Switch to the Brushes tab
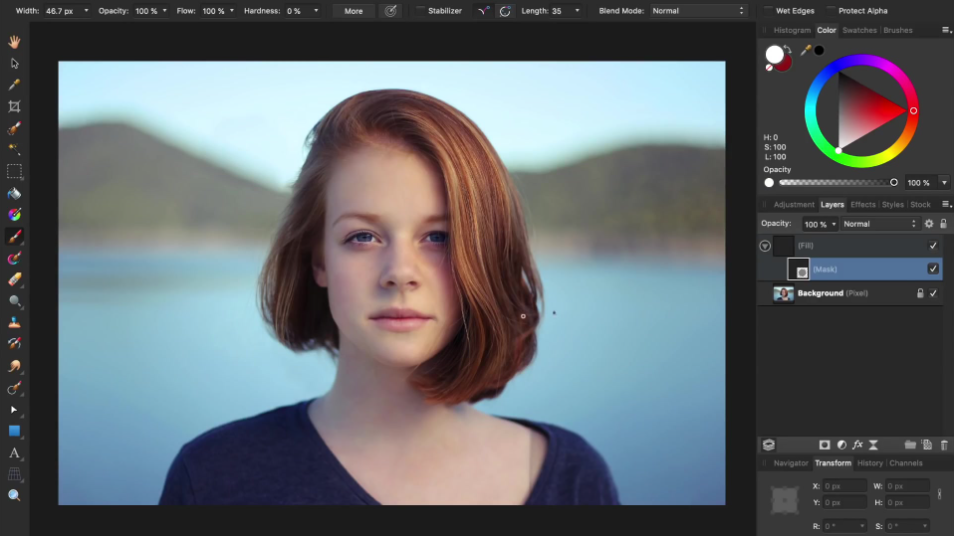The image size is (954, 536). (897, 30)
